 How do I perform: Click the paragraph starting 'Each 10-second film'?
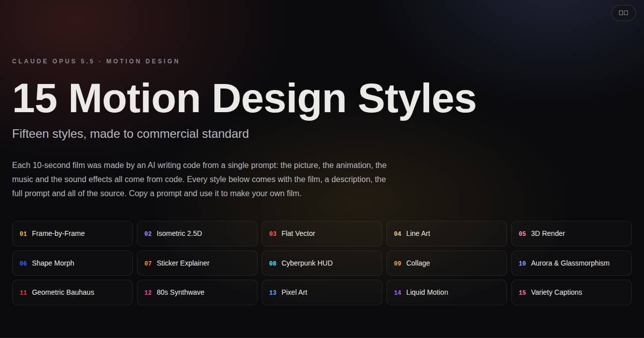pos(199,179)
